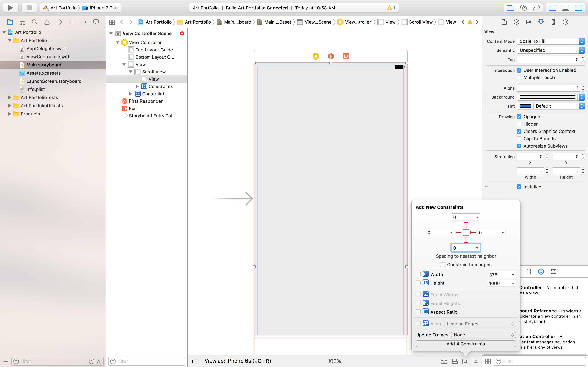588x367 pixels.
Task: Click the Assistant editor icon
Action: click(524, 8)
